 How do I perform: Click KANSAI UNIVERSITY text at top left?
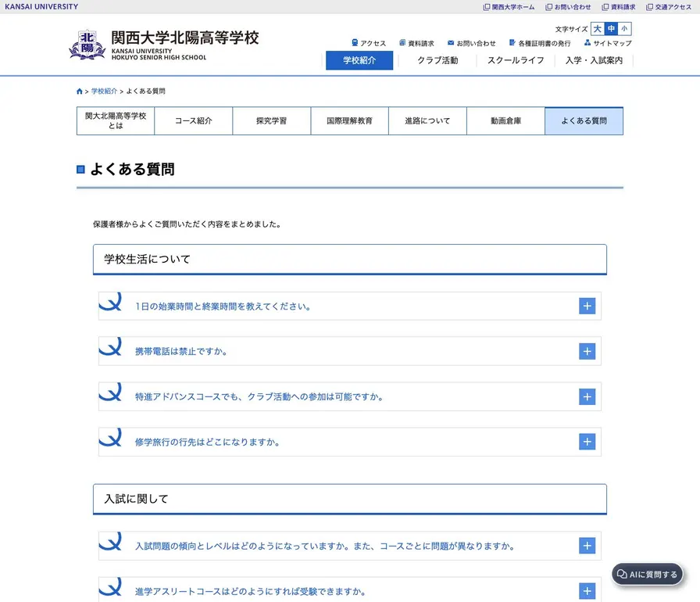[x=41, y=7]
